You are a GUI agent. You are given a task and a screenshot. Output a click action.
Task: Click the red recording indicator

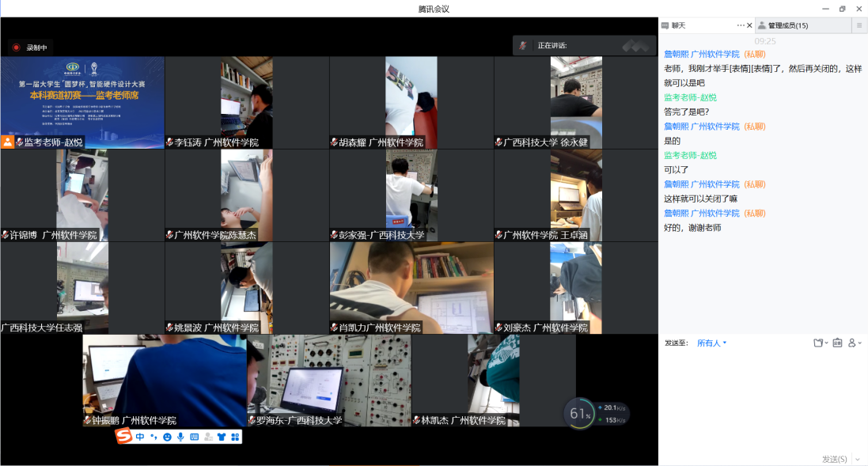pos(16,47)
